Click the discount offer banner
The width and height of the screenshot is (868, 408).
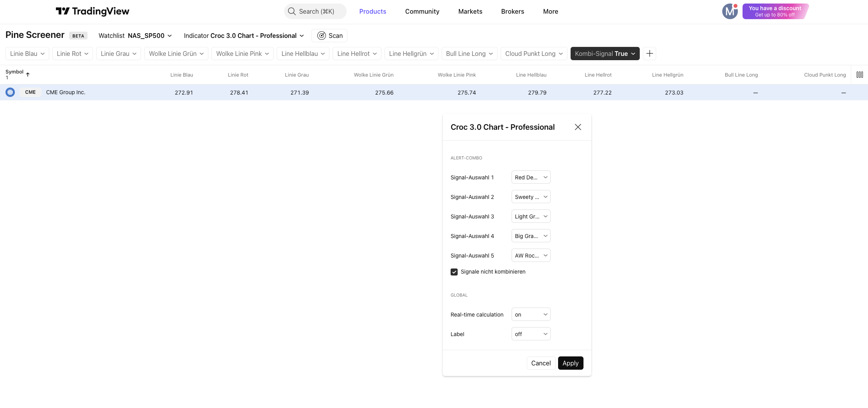pos(775,11)
